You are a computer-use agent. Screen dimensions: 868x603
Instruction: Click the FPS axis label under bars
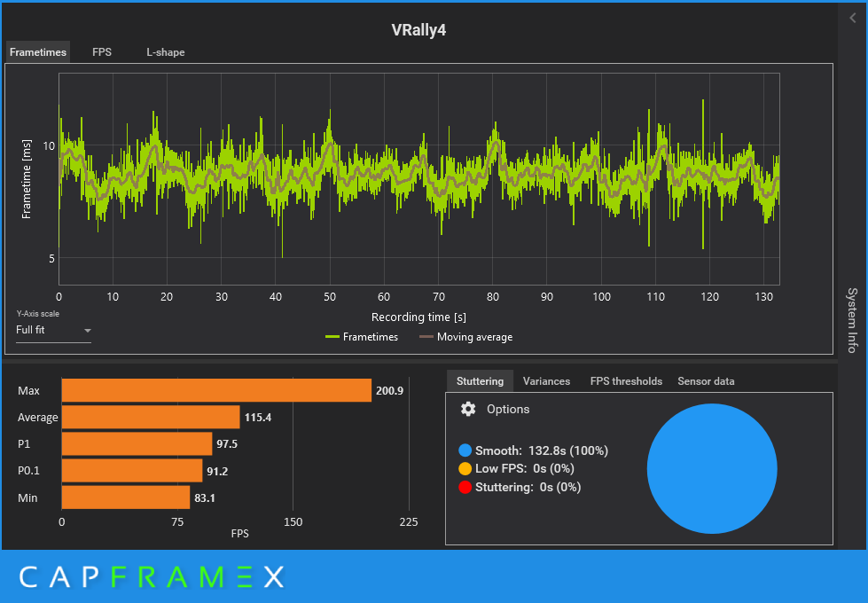point(239,534)
